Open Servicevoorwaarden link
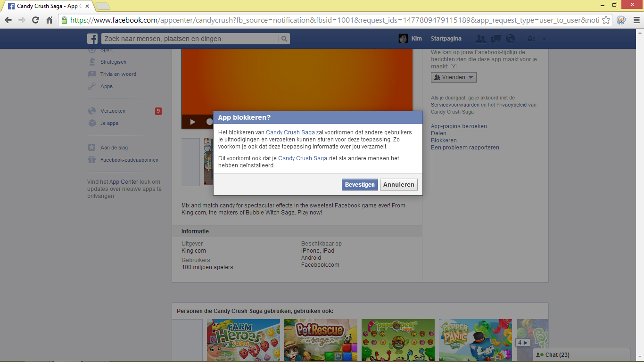 click(455, 105)
